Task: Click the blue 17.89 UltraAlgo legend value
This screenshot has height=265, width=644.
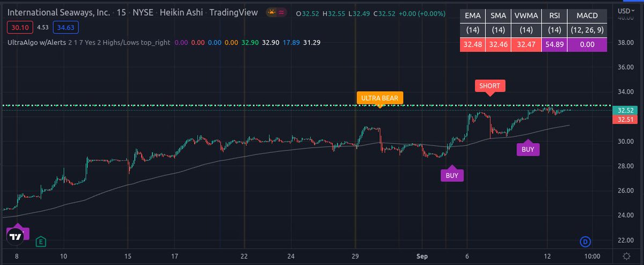Action: [290, 42]
